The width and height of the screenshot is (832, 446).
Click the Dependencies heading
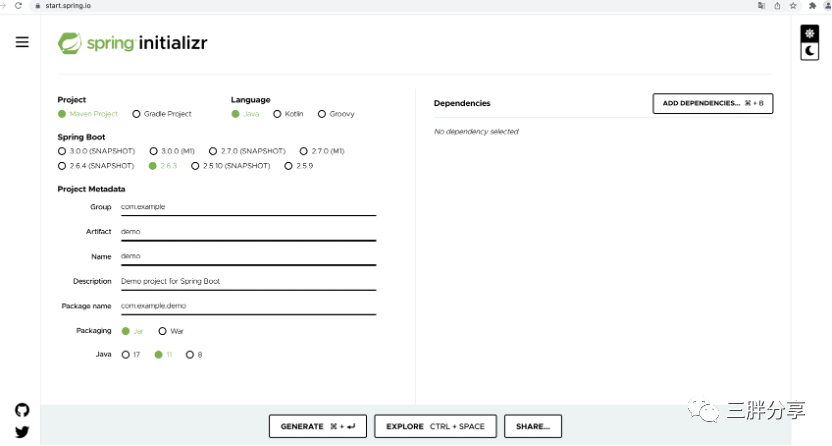[462, 103]
